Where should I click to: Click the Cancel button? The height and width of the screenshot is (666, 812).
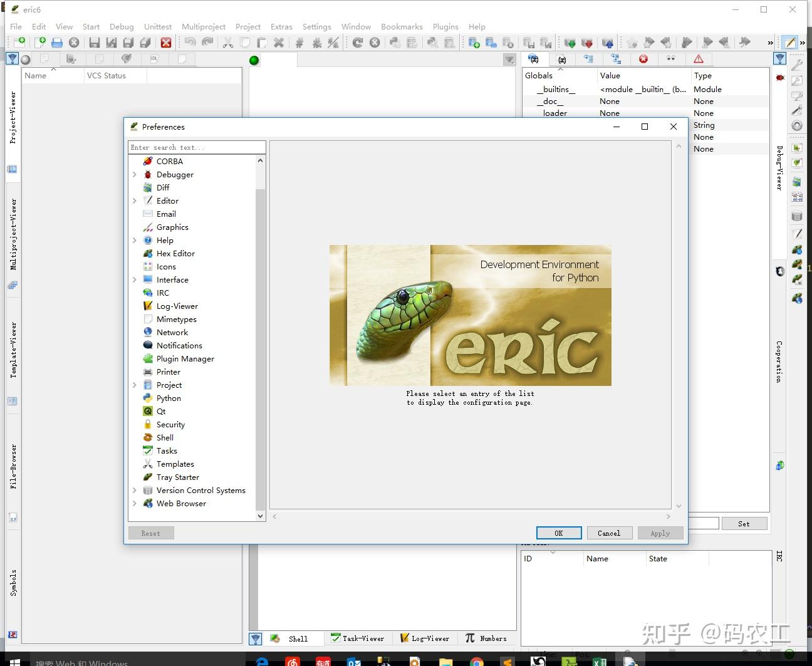pyautogui.click(x=608, y=533)
